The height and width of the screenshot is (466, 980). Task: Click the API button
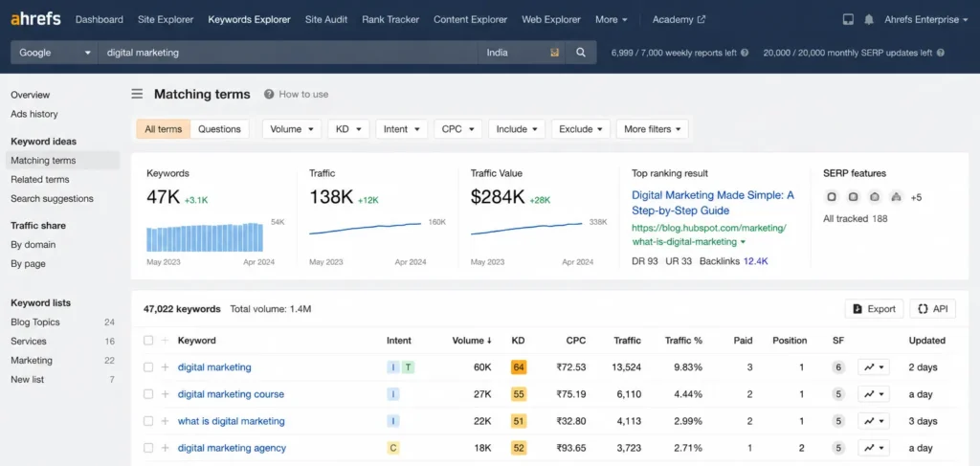[x=932, y=308]
